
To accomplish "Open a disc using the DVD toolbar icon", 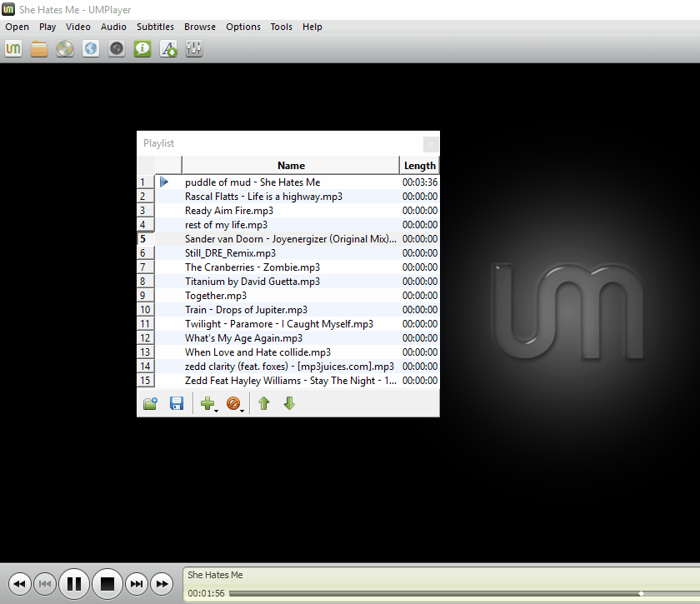I will pyautogui.click(x=65, y=48).
